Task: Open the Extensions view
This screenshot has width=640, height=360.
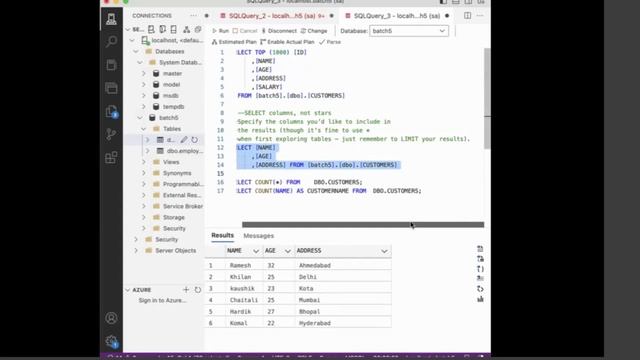Action: click(111, 158)
